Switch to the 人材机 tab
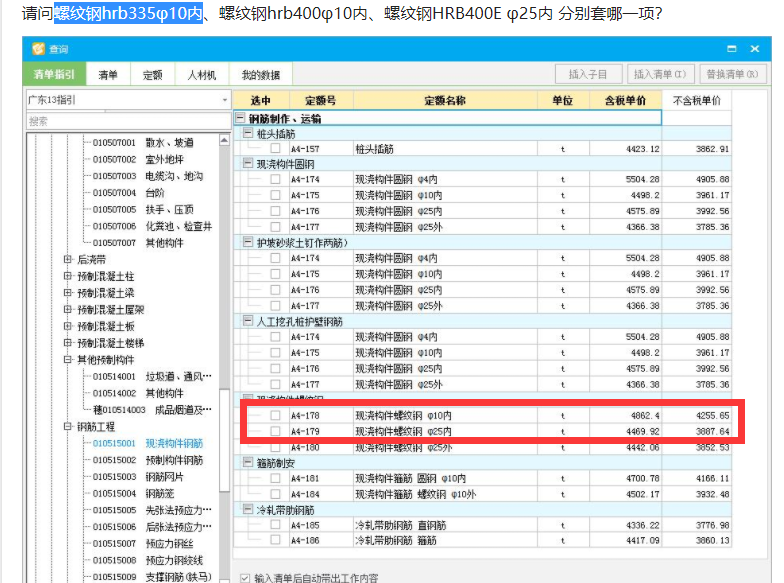This screenshot has width=784, height=583. click(202, 75)
